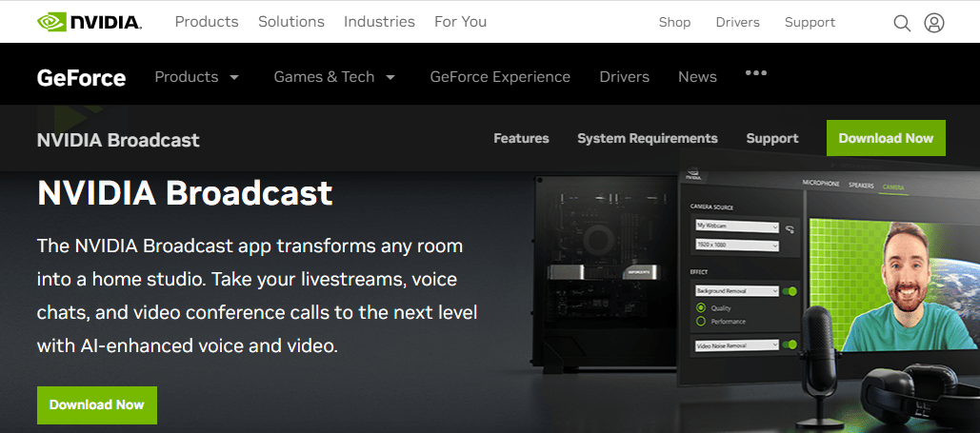980x433 pixels.
Task: Show more GeForce menu items via ellipsis
Action: coord(755,73)
